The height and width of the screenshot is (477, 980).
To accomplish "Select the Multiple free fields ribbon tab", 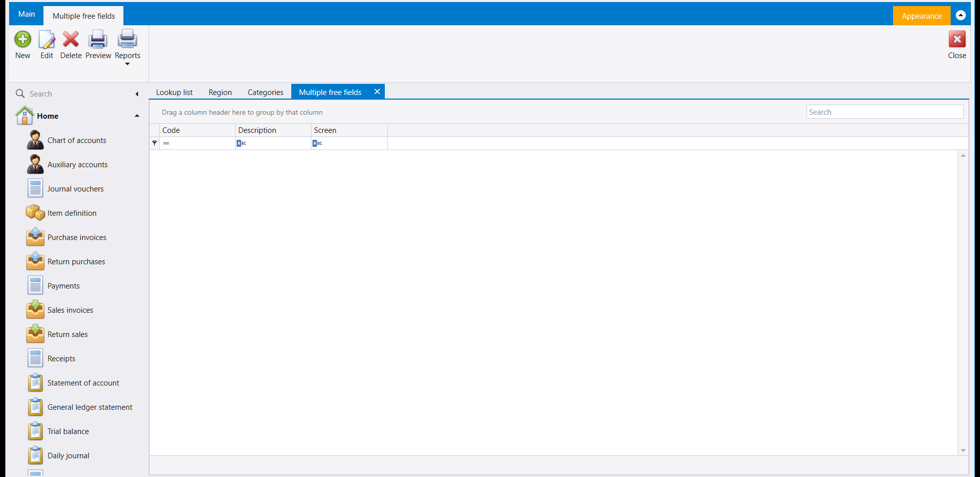I will 83,16.
